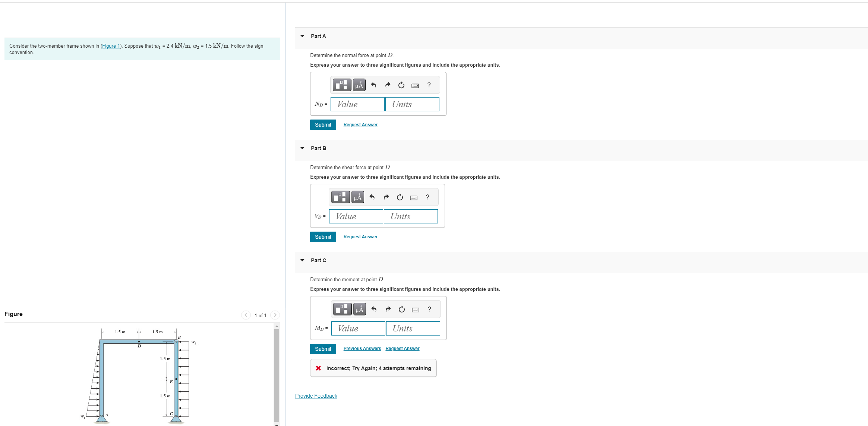Image resolution: width=868 pixels, height=426 pixels.
Task: Click the N_D Value input field
Action: point(357,104)
